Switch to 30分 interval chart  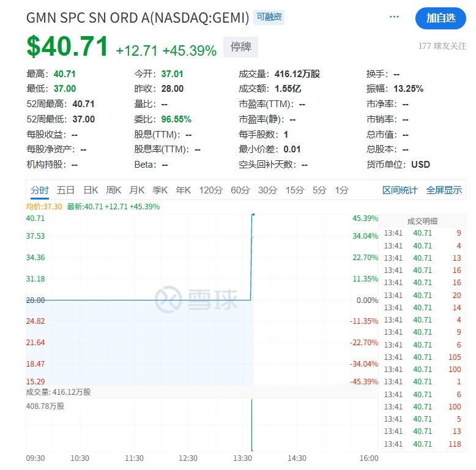click(267, 190)
